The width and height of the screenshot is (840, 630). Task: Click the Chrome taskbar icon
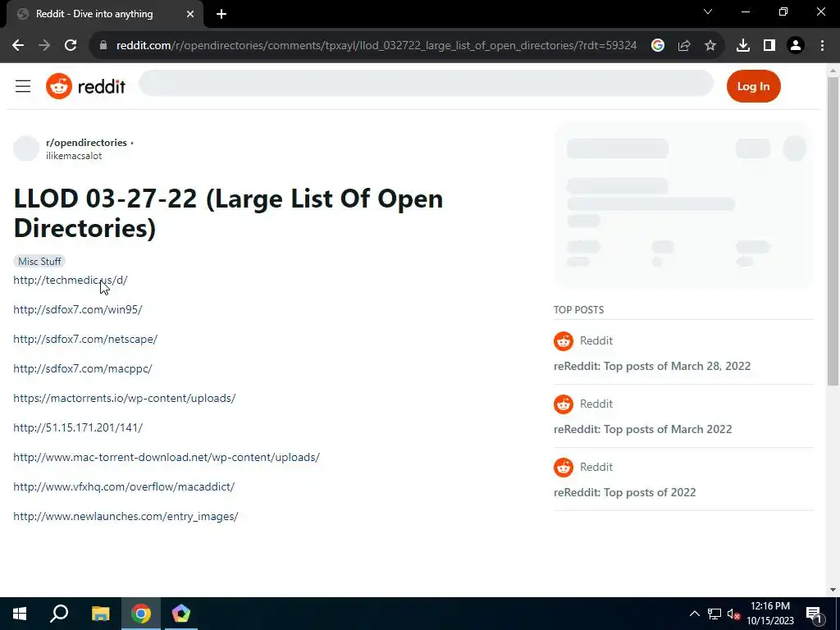[x=141, y=614]
